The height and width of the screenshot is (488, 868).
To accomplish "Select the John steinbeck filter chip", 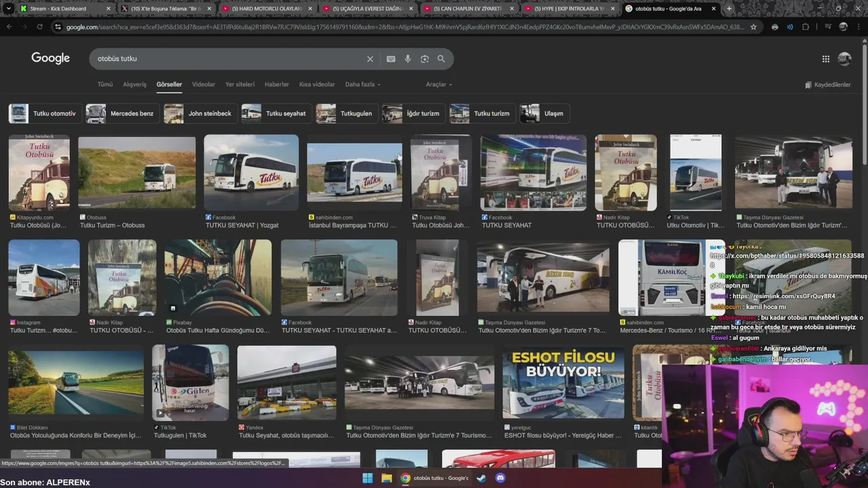I will coord(200,113).
